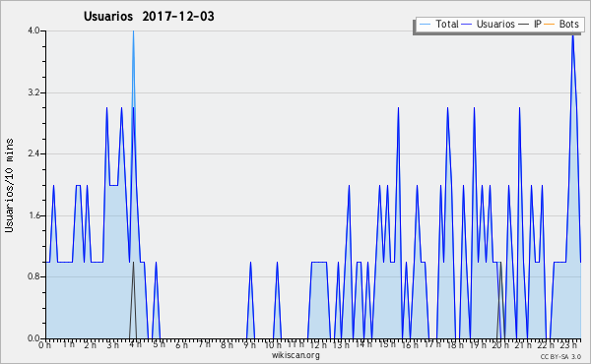Click the '18 h' x-axis label
591x364 pixels.
click(455, 344)
